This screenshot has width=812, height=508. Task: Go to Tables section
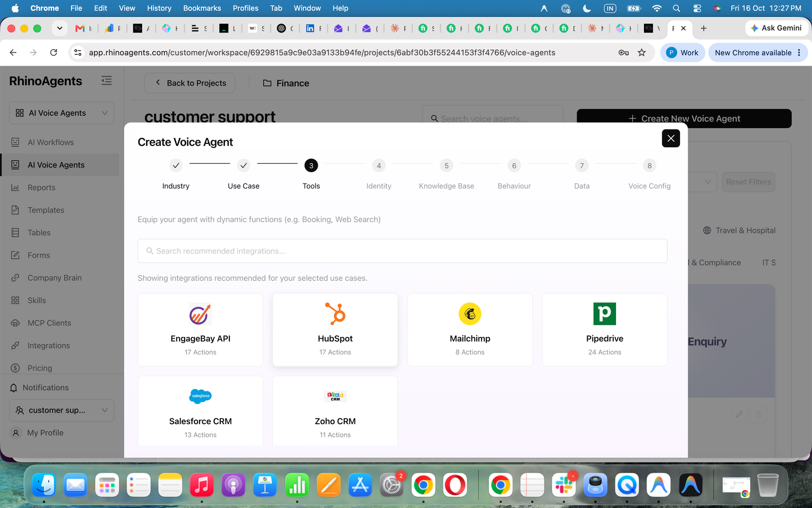pyautogui.click(x=39, y=233)
